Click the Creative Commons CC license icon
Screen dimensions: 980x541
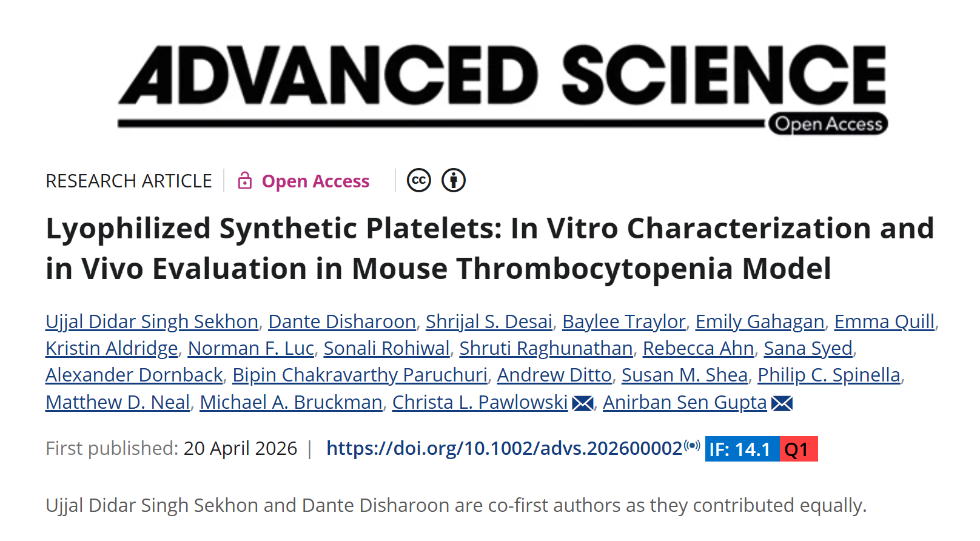[x=418, y=180]
